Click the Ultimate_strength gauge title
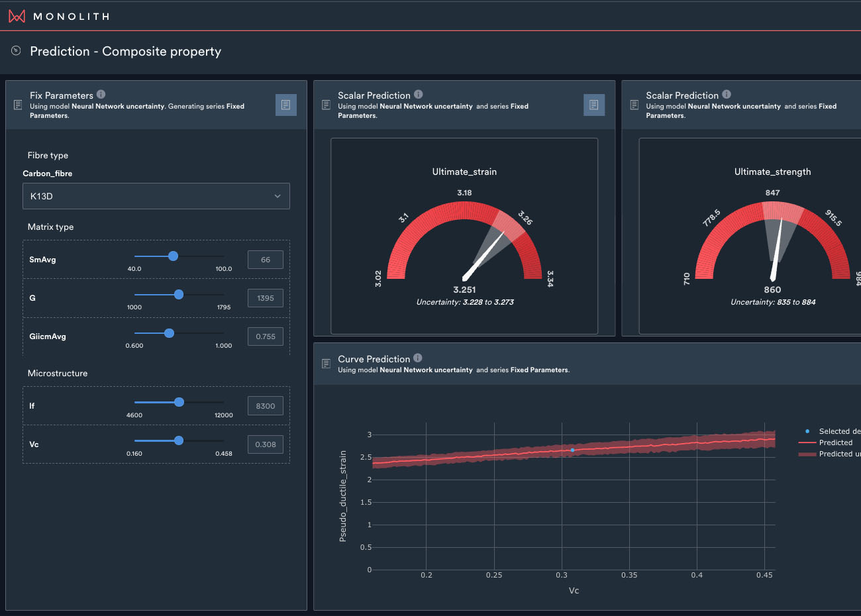Screen dimensions: 861x616 click(x=772, y=172)
